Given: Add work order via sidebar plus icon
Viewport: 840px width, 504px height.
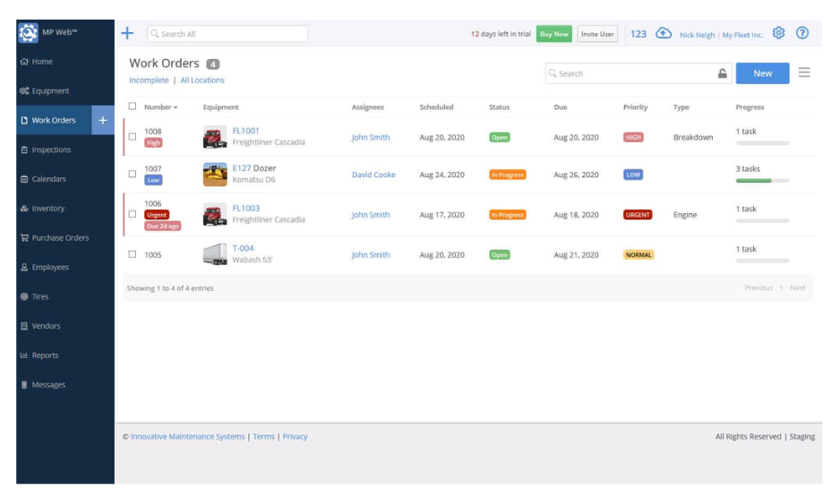Looking at the screenshot, I should 103,120.
